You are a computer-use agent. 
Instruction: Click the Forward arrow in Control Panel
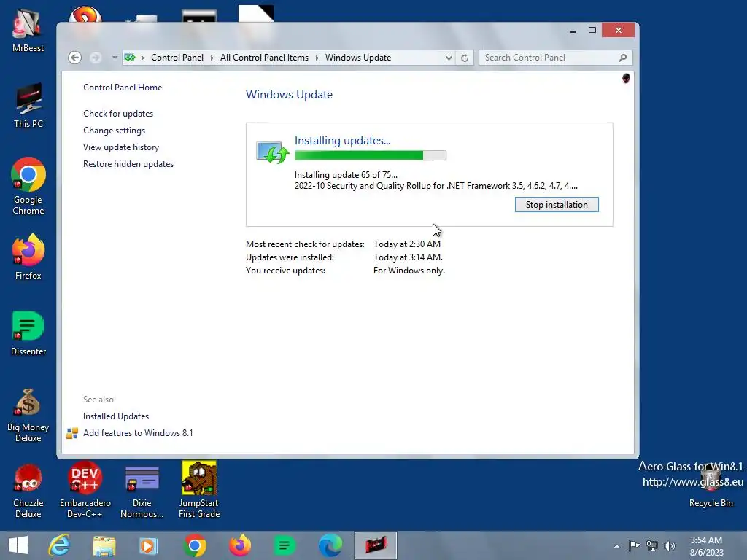96,58
